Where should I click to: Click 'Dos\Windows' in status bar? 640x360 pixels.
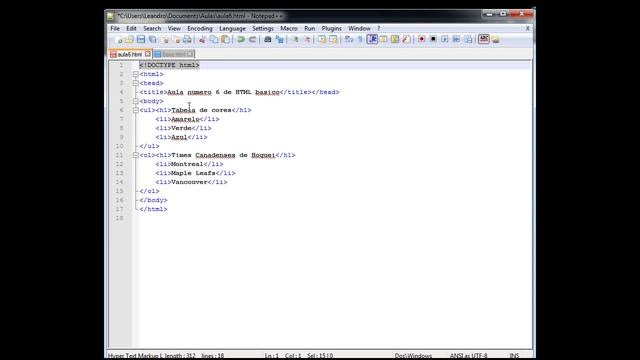click(413, 356)
